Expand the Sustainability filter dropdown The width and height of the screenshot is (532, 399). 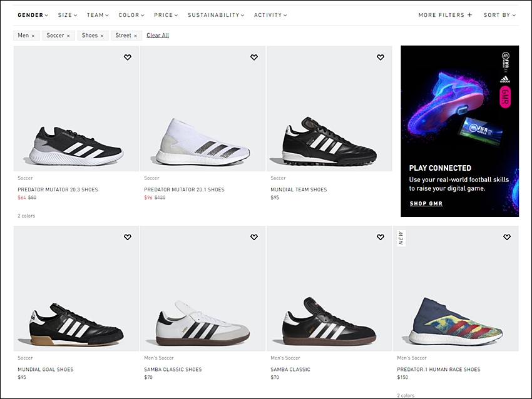pos(216,15)
